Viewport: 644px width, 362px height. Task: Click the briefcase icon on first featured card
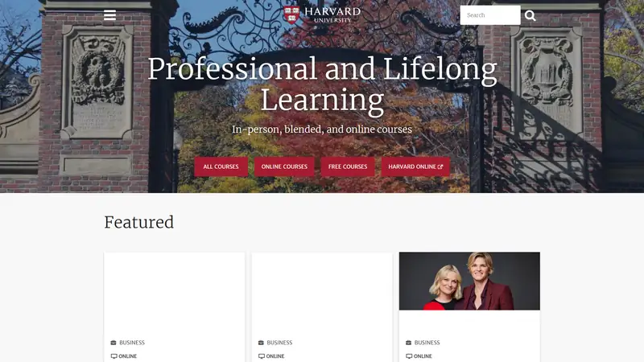point(114,343)
